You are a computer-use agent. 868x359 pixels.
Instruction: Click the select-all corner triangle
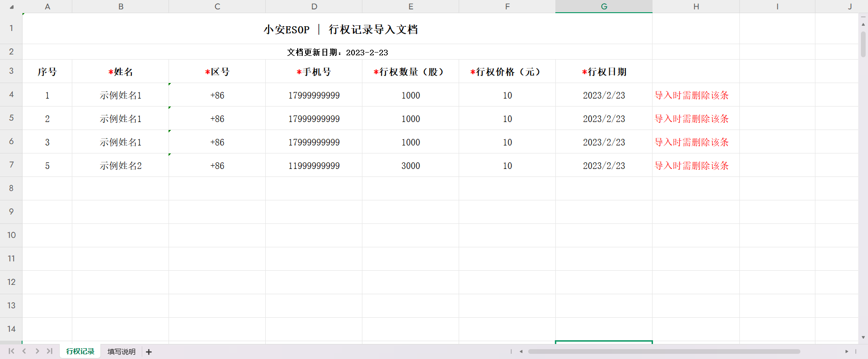point(11,7)
